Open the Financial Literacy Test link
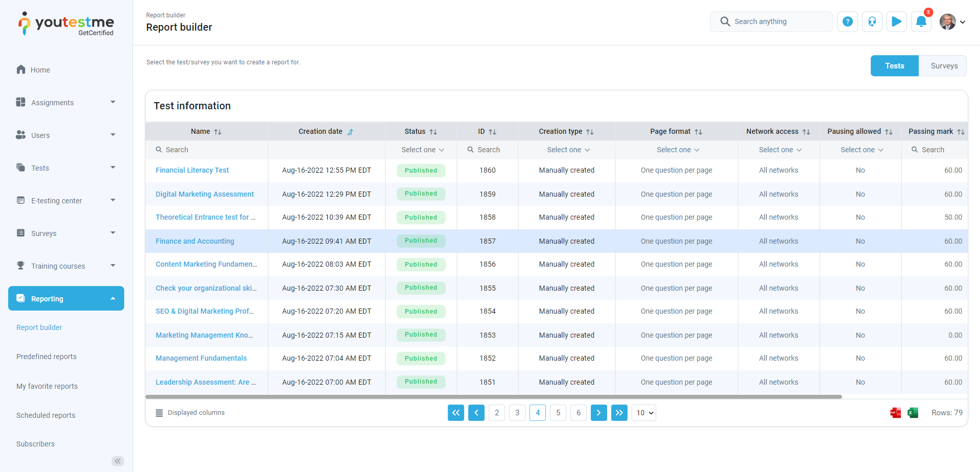This screenshot has height=472, width=980. (x=192, y=170)
